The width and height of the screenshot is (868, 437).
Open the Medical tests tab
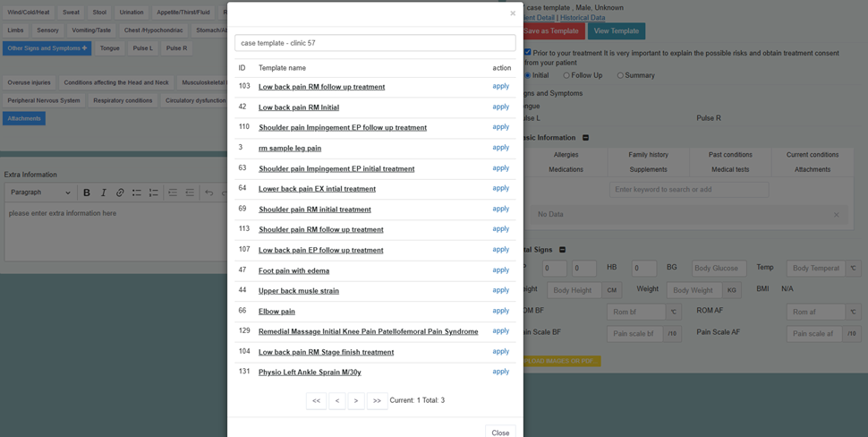(x=730, y=169)
